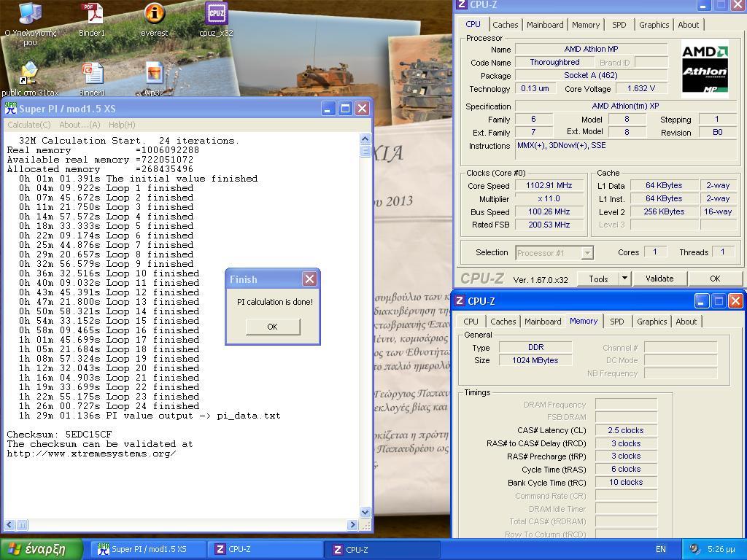Open the Windows start button
The height and width of the screenshot is (560, 747).
tap(41, 549)
